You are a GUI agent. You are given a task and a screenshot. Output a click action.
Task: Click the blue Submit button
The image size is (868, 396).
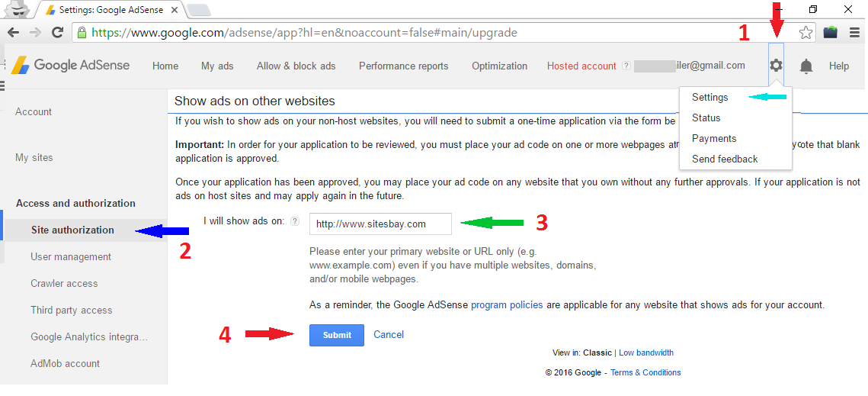(337, 335)
